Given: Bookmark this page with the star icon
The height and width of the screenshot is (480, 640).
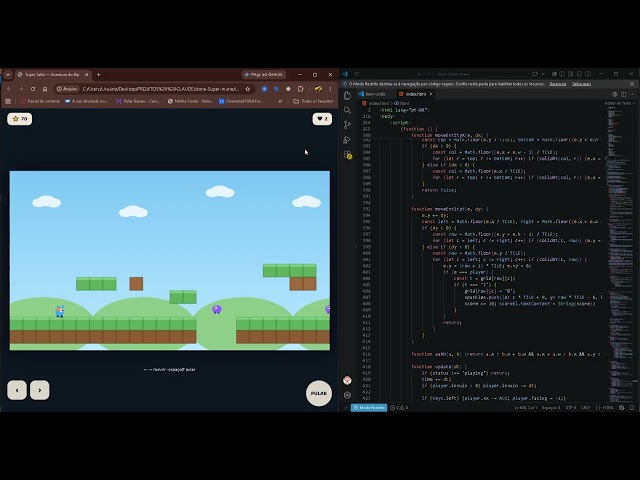Looking at the screenshot, I should (247, 89).
